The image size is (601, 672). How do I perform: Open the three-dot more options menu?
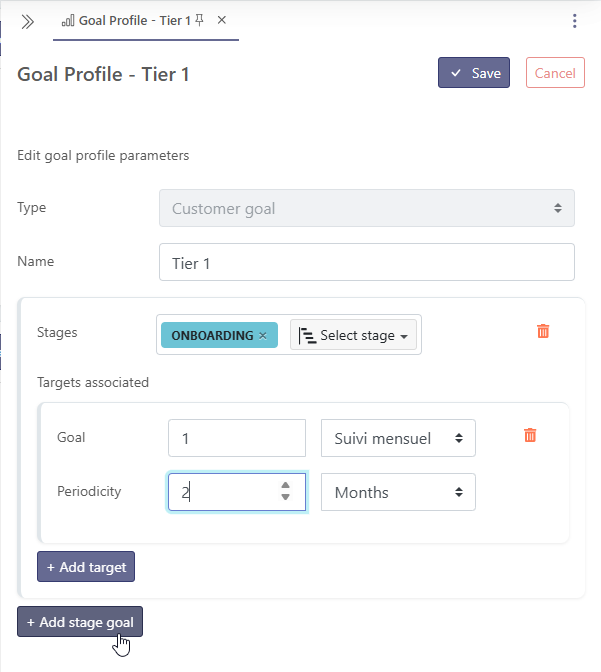(574, 21)
